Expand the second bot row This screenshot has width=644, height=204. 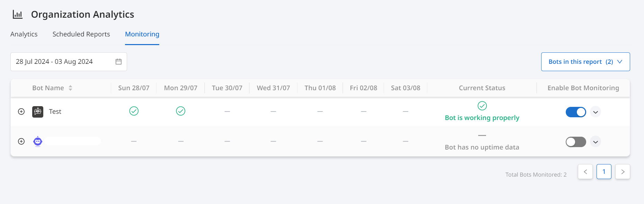tap(21, 141)
